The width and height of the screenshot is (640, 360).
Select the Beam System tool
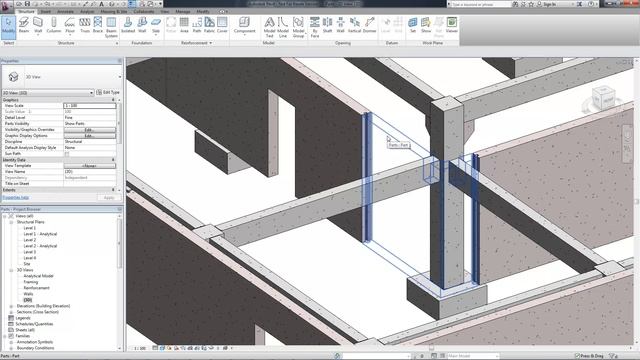pyautogui.click(x=111, y=27)
